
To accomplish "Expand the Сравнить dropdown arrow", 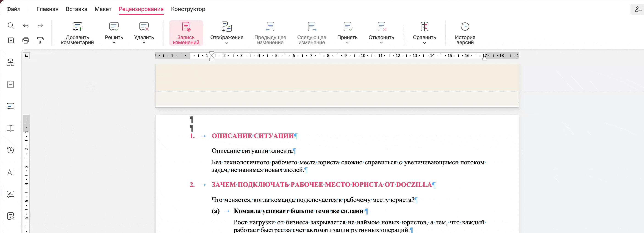I will point(425,43).
